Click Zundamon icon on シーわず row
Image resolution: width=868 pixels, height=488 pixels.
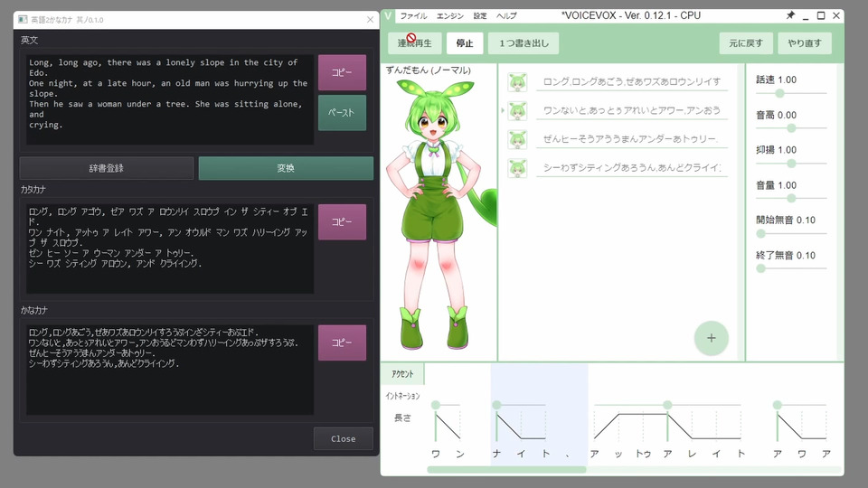click(x=517, y=168)
